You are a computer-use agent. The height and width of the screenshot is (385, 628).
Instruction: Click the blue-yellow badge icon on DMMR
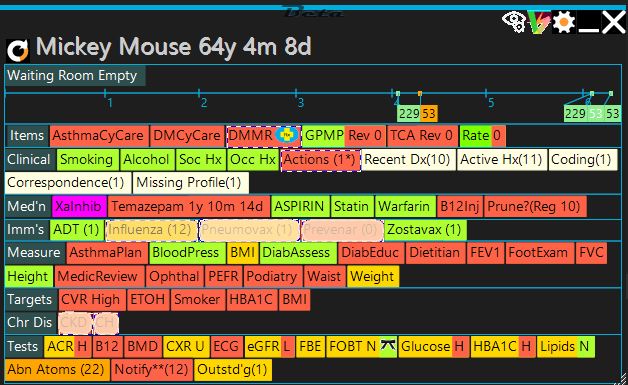[x=287, y=135]
